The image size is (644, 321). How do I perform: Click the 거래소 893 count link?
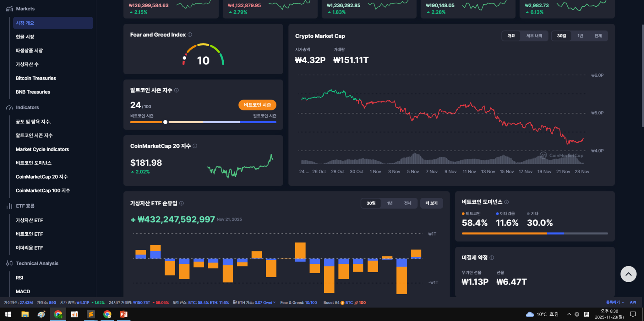52,302
